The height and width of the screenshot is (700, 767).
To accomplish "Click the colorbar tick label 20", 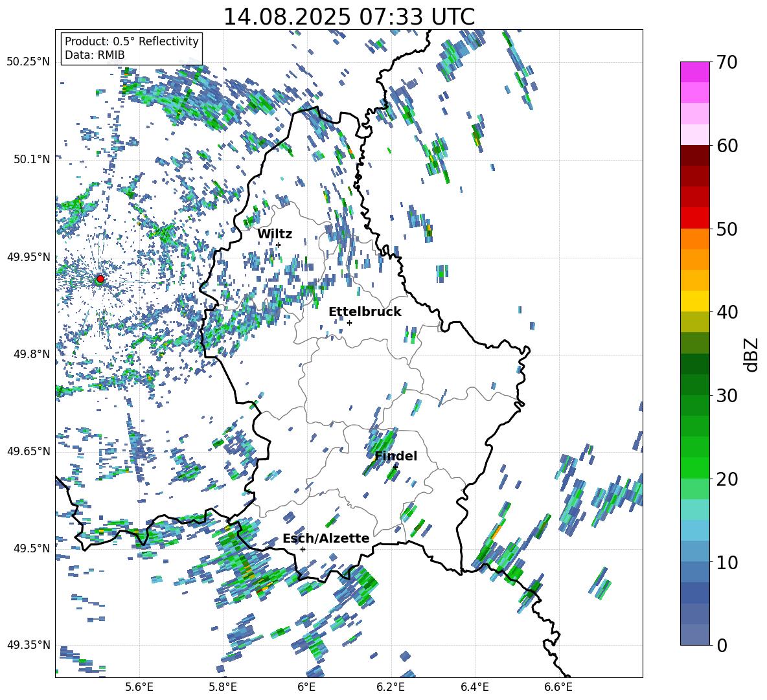I will click(x=727, y=479).
